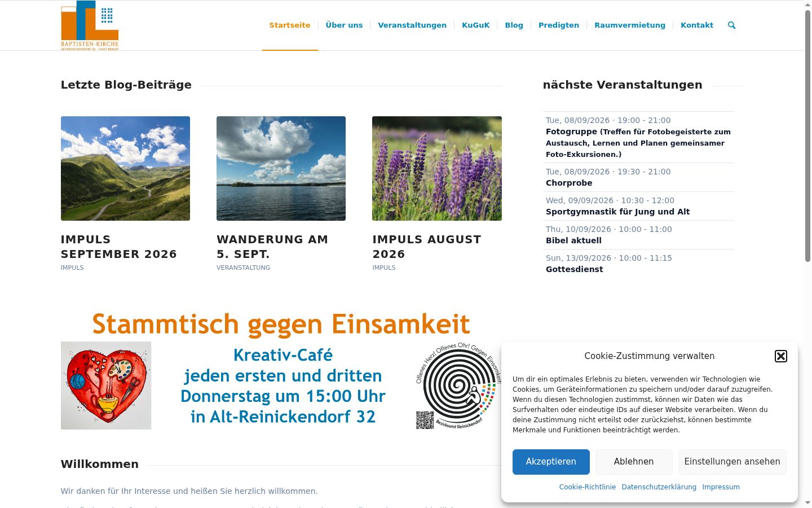Open the Über uns menu item

pos(344,25)
